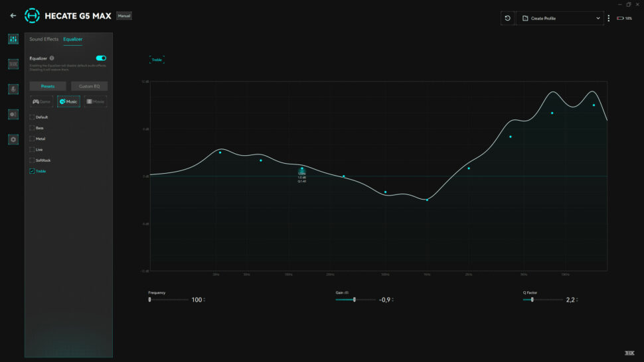Open THX sidebar section

[13, 64]
